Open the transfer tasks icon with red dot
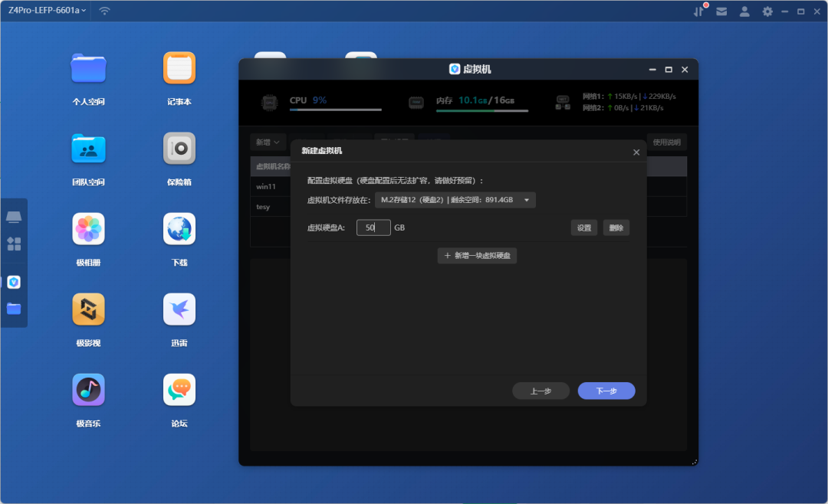The width and height of the screenshot is (828, 504). pos(700,11)
